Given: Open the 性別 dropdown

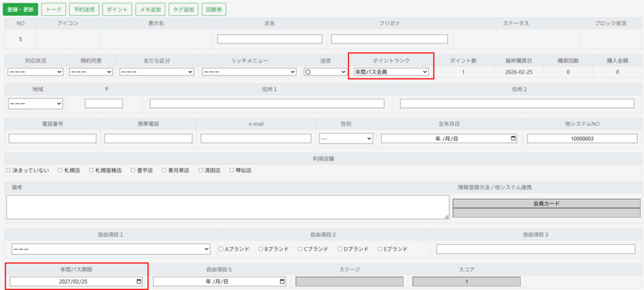Looking at the screenshot, I should click(x=346, y=138).
